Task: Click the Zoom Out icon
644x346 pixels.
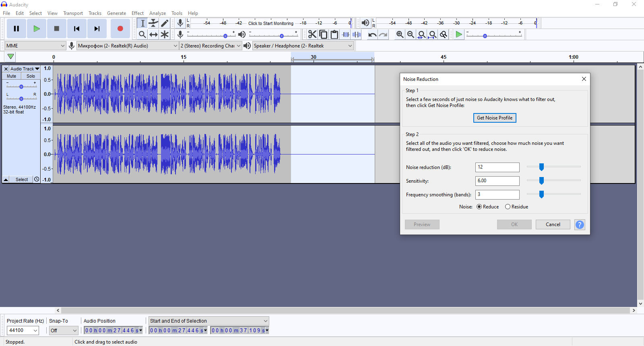Action: tap(411, 35)
